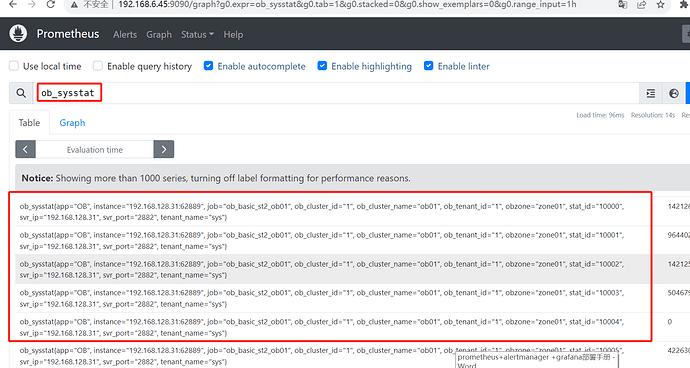
Task: Click the browser share icon
Action: click(x=642, y=4)
